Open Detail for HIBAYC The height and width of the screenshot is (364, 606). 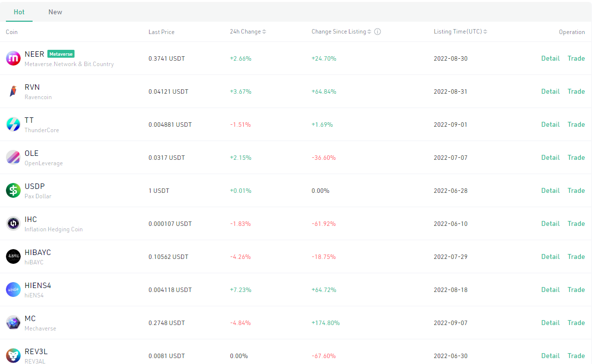(550, 256)
